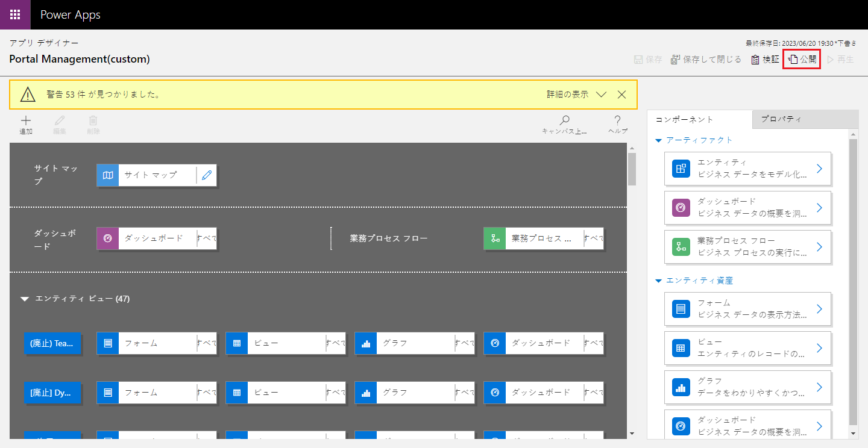Click purple ダッシュボード component icon
This screenshot has width=868, height=448.
[681, 208]
